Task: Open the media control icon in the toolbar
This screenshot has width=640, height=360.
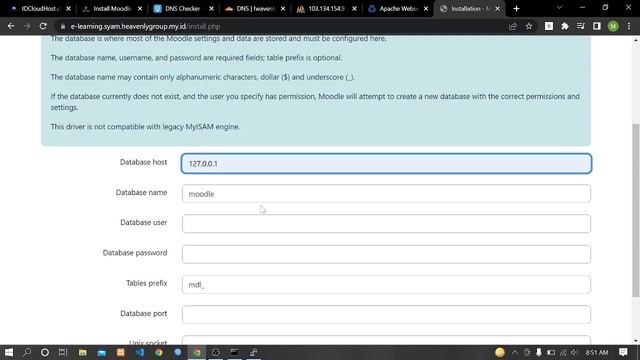Action: pos(580,26)
